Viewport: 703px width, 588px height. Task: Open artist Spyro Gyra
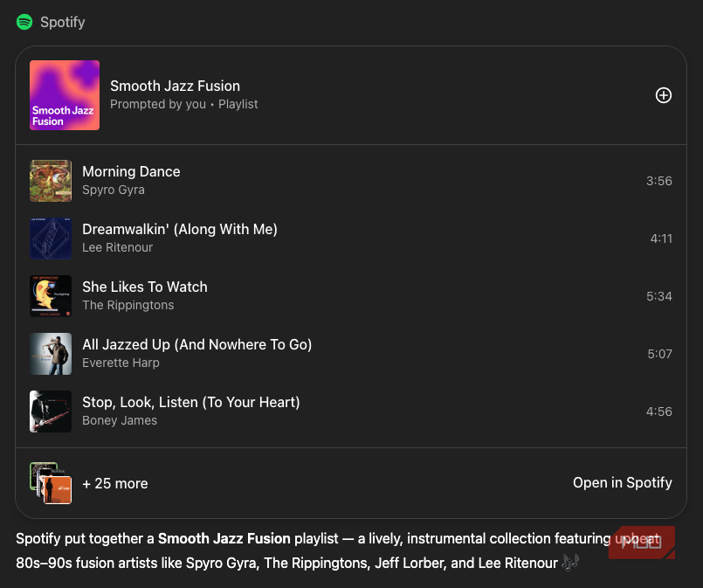[114, 190]
